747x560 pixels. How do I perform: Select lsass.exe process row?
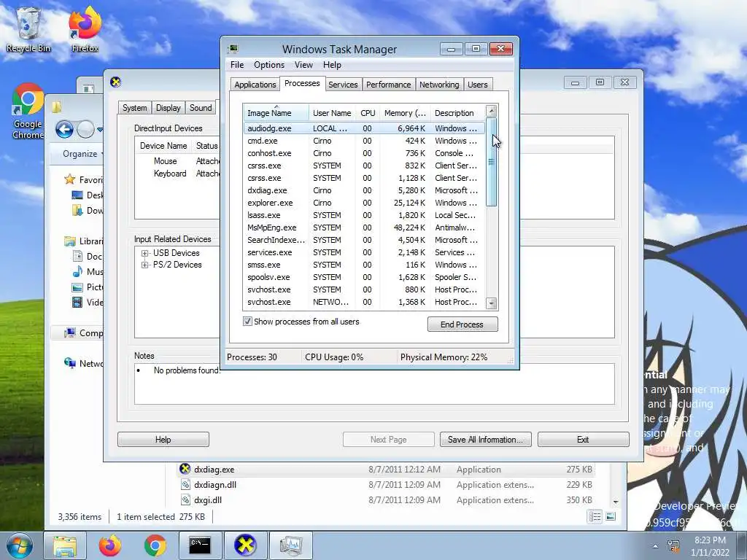(x=364, y=215)
